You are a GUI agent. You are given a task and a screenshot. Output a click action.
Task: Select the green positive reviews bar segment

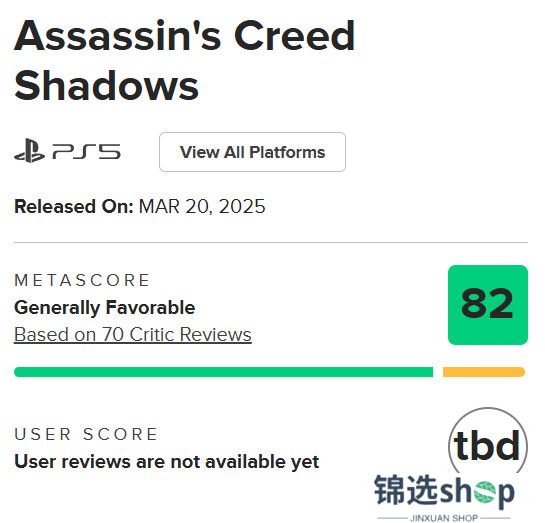click(223, 372)
